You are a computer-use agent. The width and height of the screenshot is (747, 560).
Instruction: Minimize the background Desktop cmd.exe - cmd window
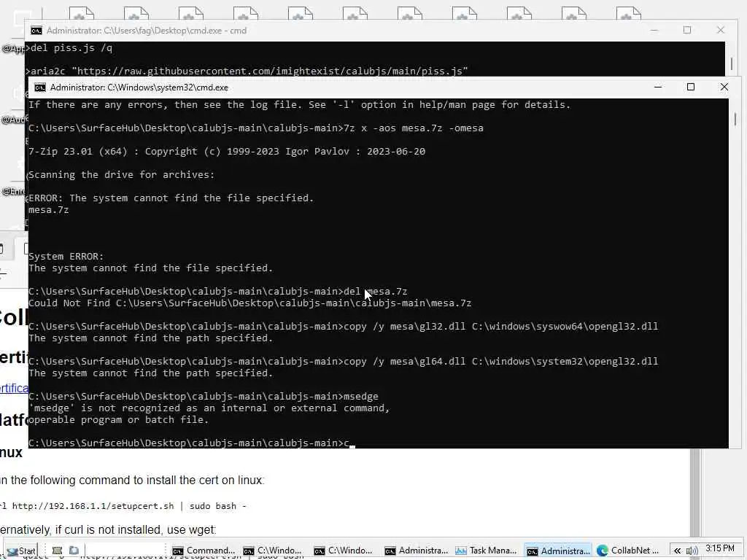[654, 30]
